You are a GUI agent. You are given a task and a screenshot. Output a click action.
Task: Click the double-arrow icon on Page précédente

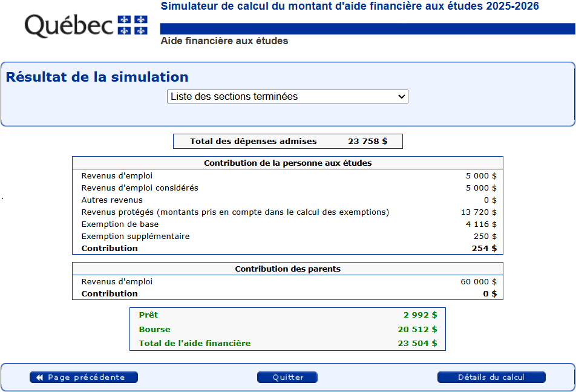point(39,377)
